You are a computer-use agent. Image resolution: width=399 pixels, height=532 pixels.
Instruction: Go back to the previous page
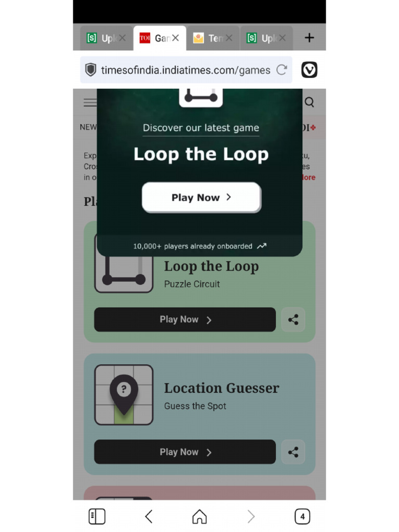click(149, 516)
